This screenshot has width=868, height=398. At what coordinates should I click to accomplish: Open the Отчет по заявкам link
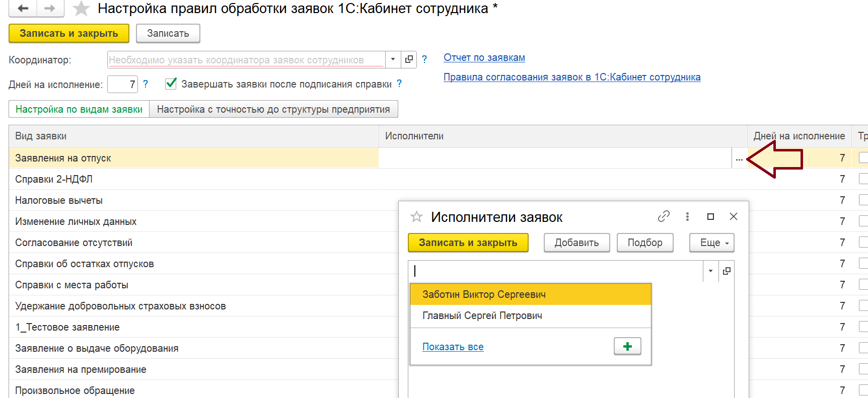(x=484, y=57)
